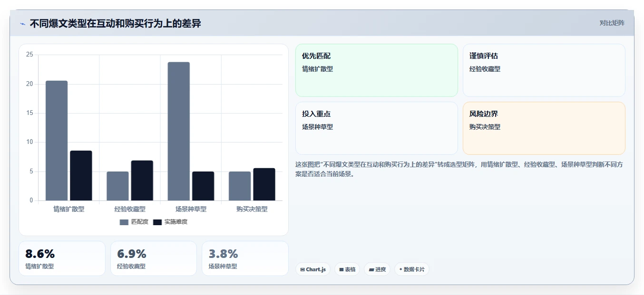Select the 8.6% 情绪扩散型 stat card
Image resolution: width=644 pixels, height=295 pixels.
coord(62,258)
